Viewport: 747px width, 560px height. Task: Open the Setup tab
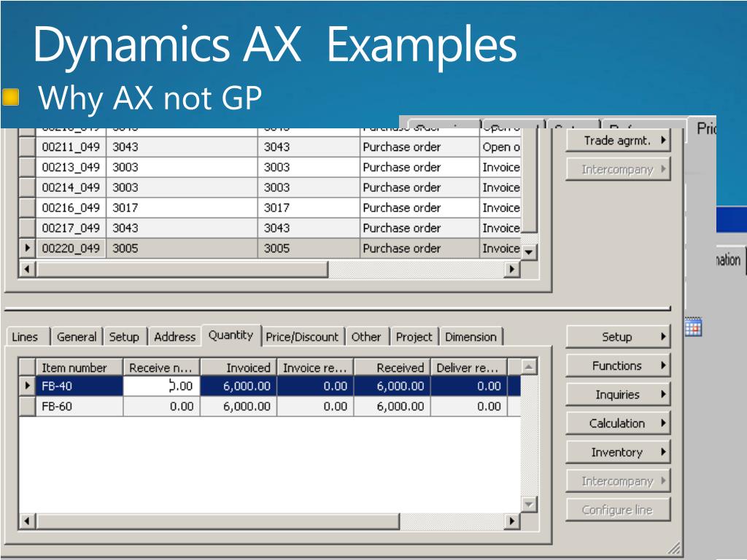(x=125, y=337)
